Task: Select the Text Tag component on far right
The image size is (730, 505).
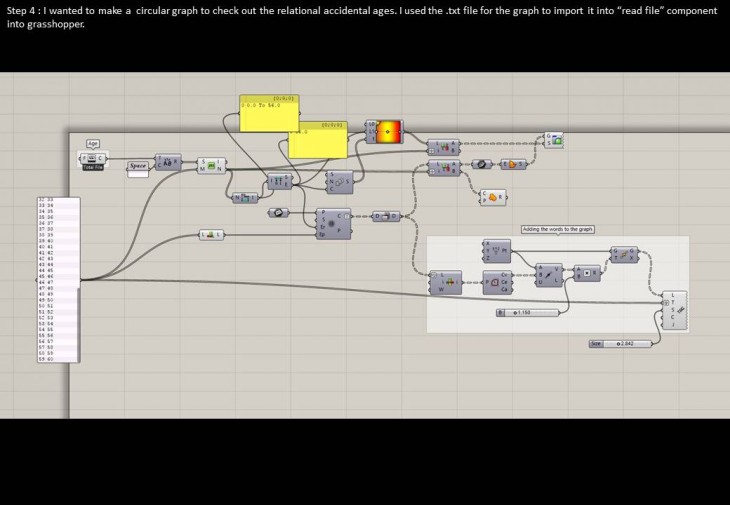Action: (x=675, y=310)
